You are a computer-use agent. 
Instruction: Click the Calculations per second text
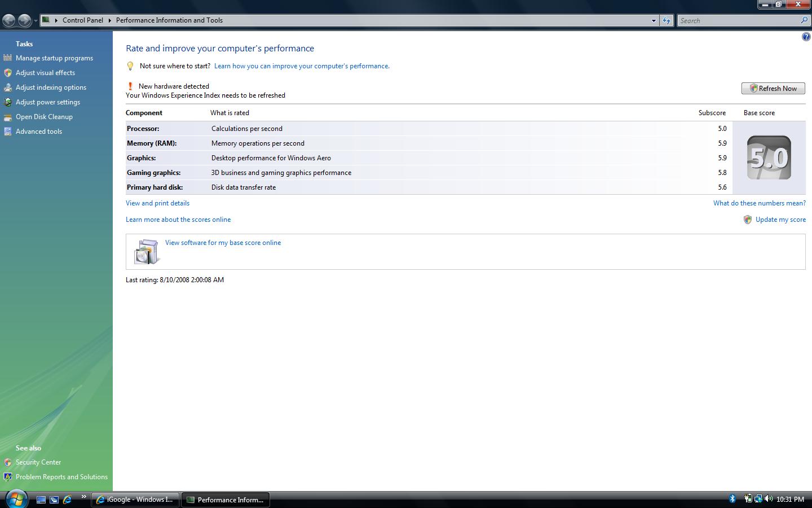(247, 129)
